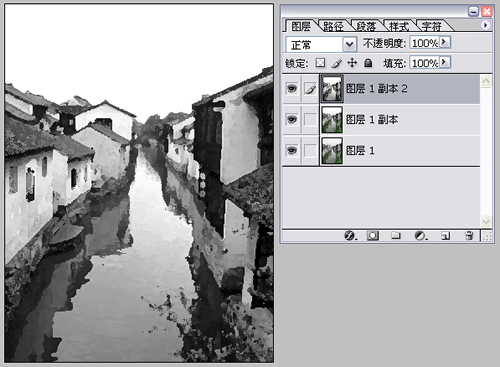Hide layer 图层 1 副本 2
The image size is (500, 367).
click(x=292, y=89)
